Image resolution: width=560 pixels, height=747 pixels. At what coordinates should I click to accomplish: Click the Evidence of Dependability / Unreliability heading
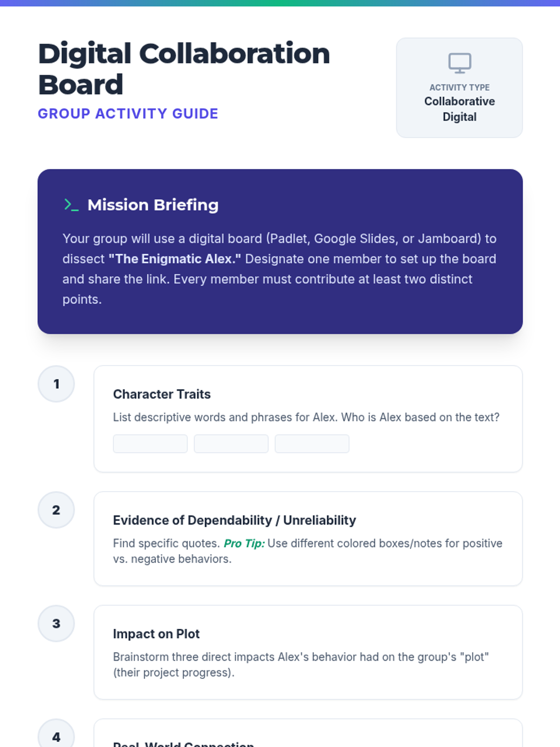234,520
